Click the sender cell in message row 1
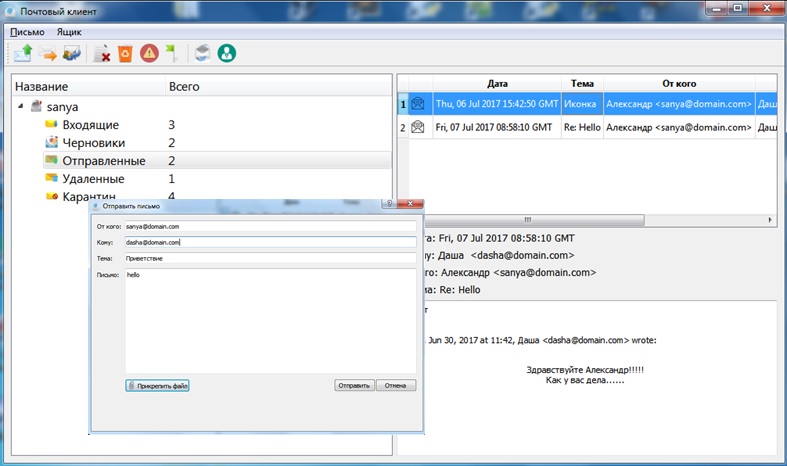The image size is (787, 466). 679,104
